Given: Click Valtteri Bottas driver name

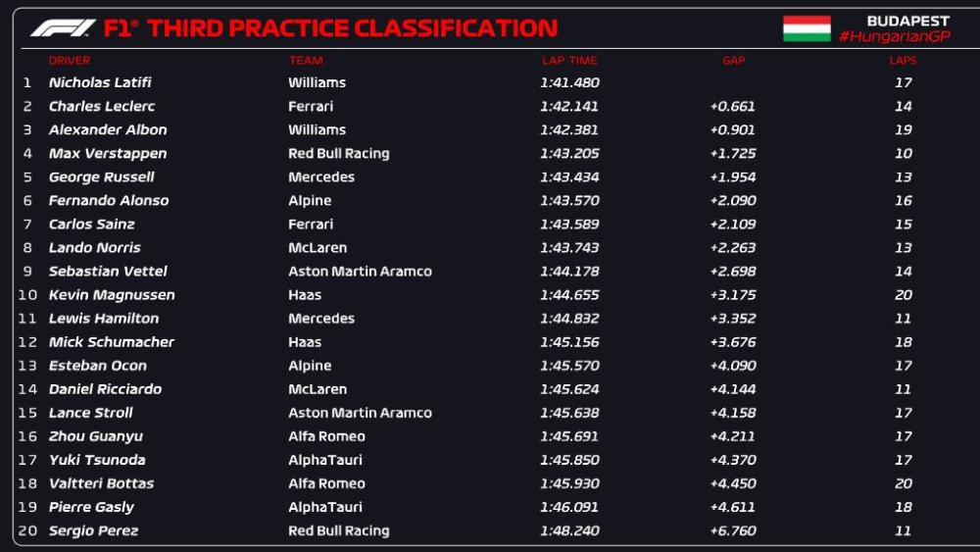Looking at the screenshot, I should click(101, 483).
